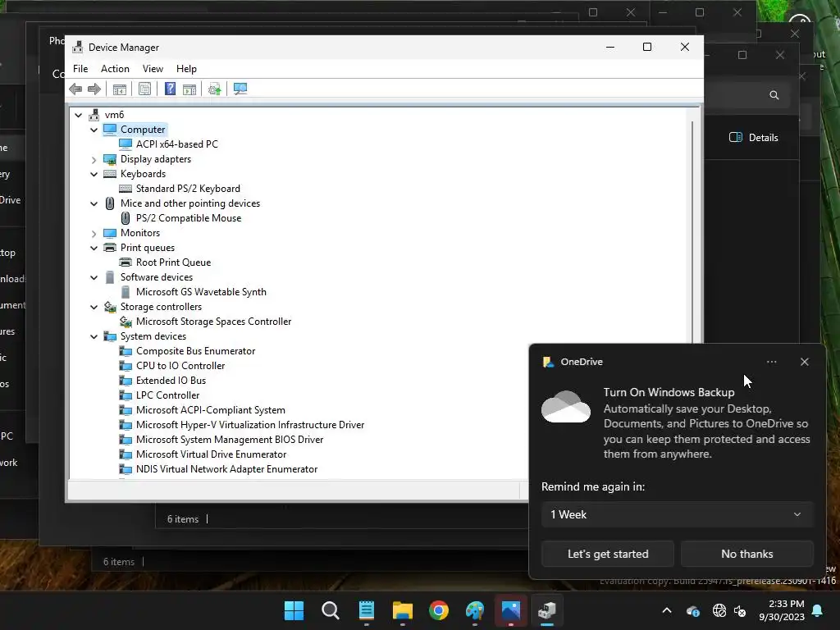Expand the Monitors category
Screen dimensions: 840x630
tap(94, 233)
